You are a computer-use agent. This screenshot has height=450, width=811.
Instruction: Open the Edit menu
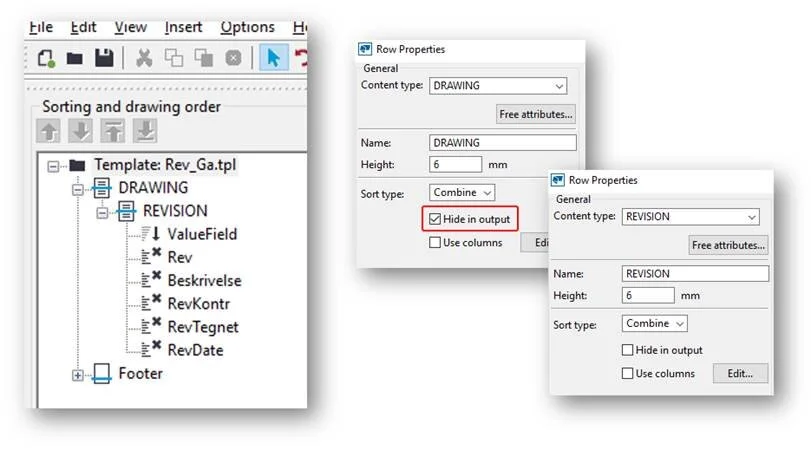click(83, 27)
